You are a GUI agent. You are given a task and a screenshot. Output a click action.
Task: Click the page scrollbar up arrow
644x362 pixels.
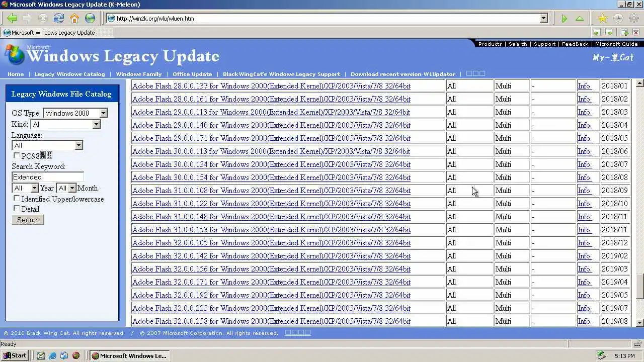tap(640, 83)
